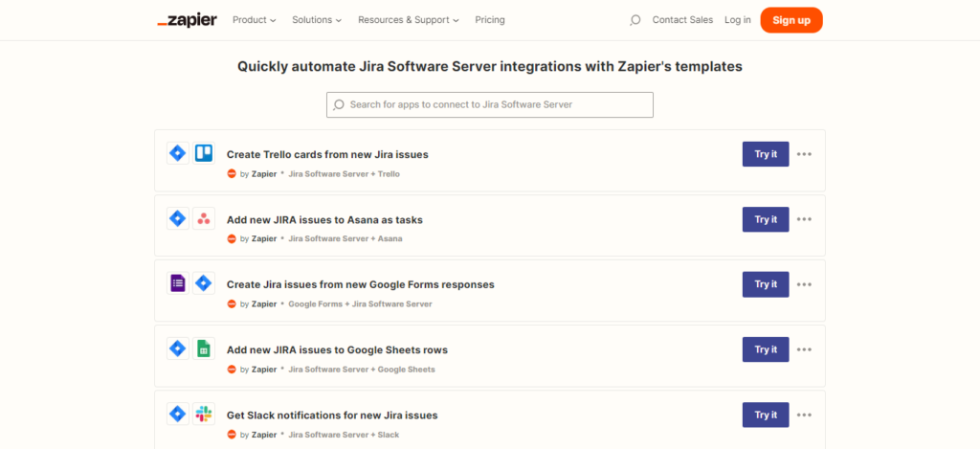Viewport: 980px width, 449px height.
Task: Click 'Jira Software Server + Google Sheets' text
Action: coord(361,369)
